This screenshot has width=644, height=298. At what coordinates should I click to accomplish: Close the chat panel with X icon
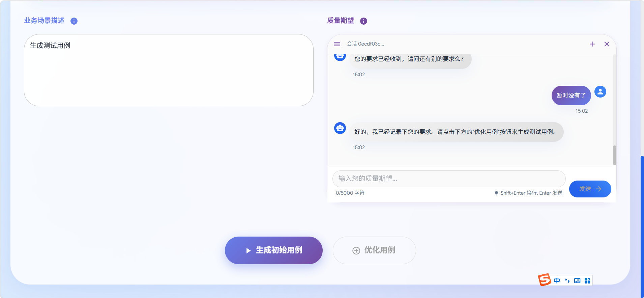click(x=607, y=44)
